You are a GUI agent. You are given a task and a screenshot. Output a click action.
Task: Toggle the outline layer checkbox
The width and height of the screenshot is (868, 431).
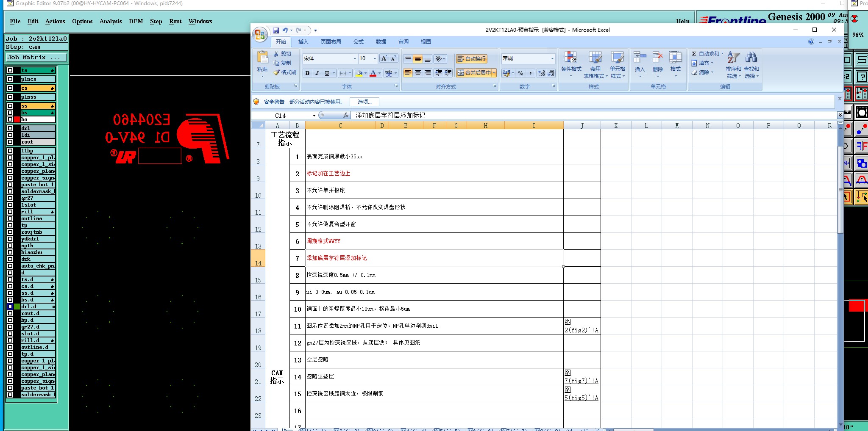point(10,218)
